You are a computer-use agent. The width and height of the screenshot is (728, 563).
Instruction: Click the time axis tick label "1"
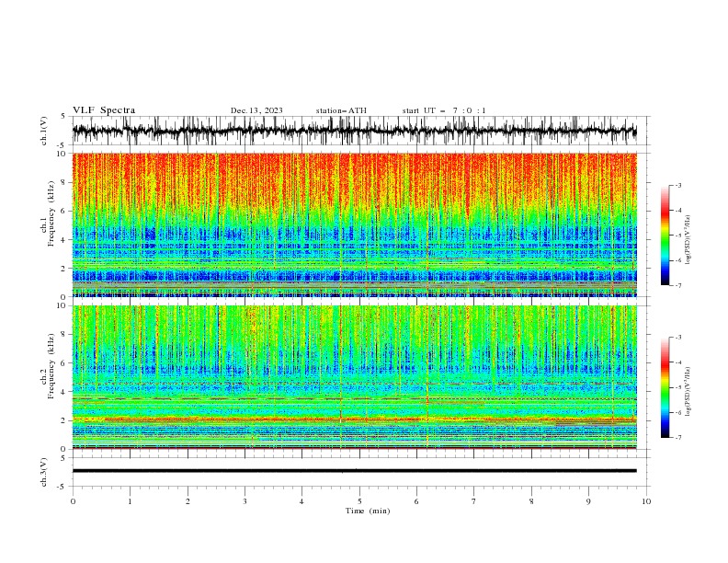[130, 501]
